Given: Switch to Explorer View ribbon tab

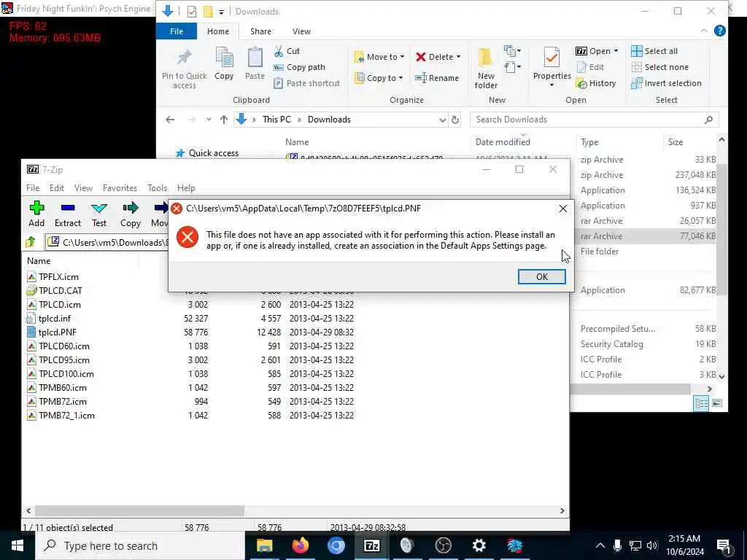Looking at the screenshot, I should 301,31.
